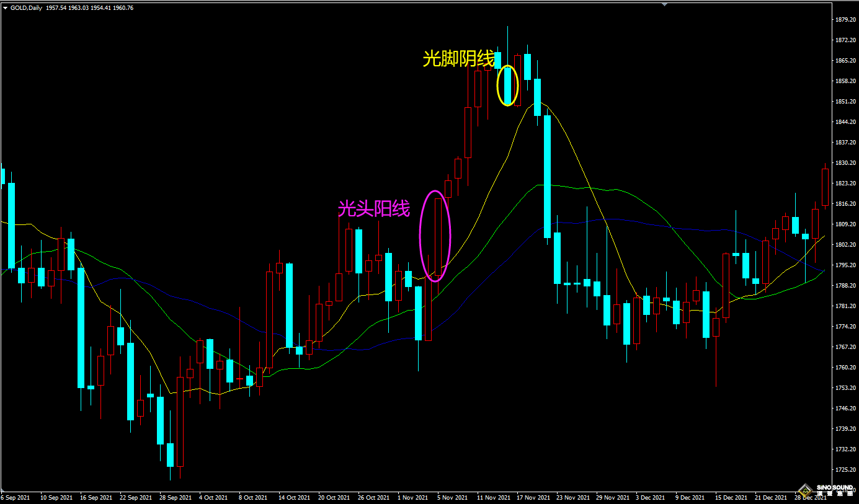Click the 1851.20 price scale label
The height and width of the screenshot is (504, 859).
pos(846,102)
